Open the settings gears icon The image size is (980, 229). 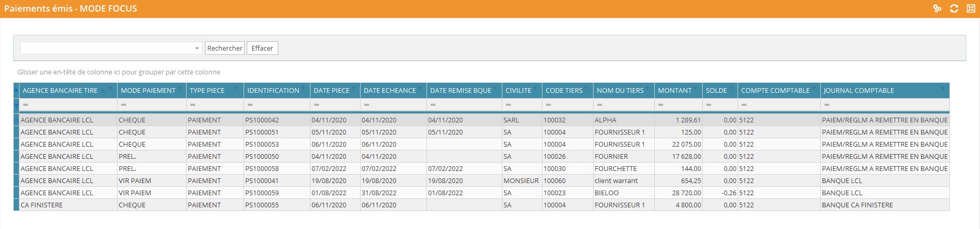(937, 8)
